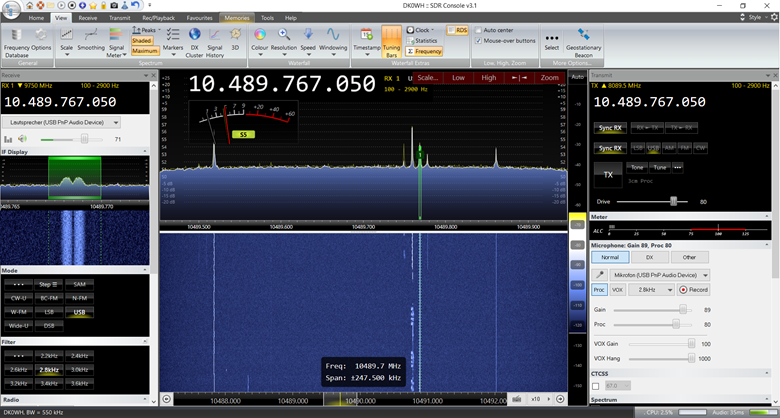780x418 pixels.
Task: Open the Tools tab
Action: 267,18
